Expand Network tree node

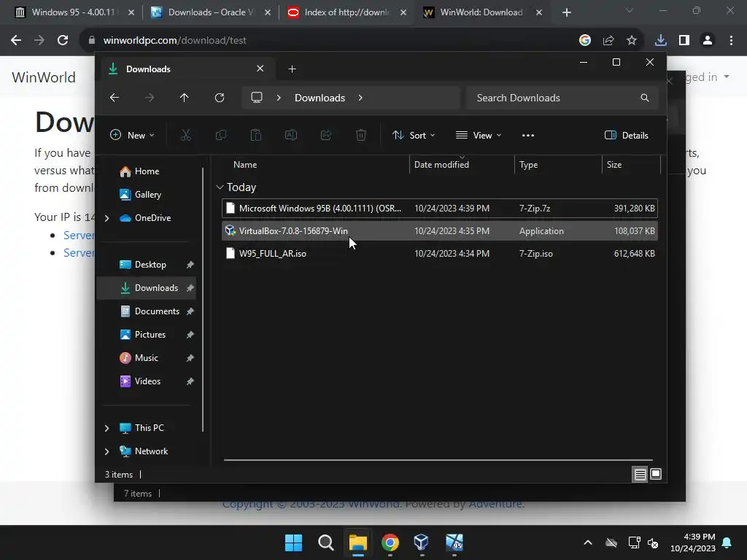tap(107, 451)
